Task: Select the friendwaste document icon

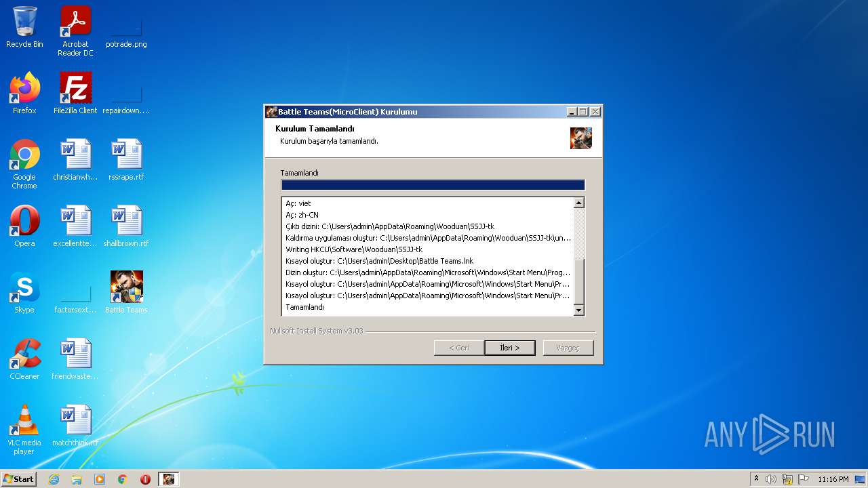Action: 75,359
